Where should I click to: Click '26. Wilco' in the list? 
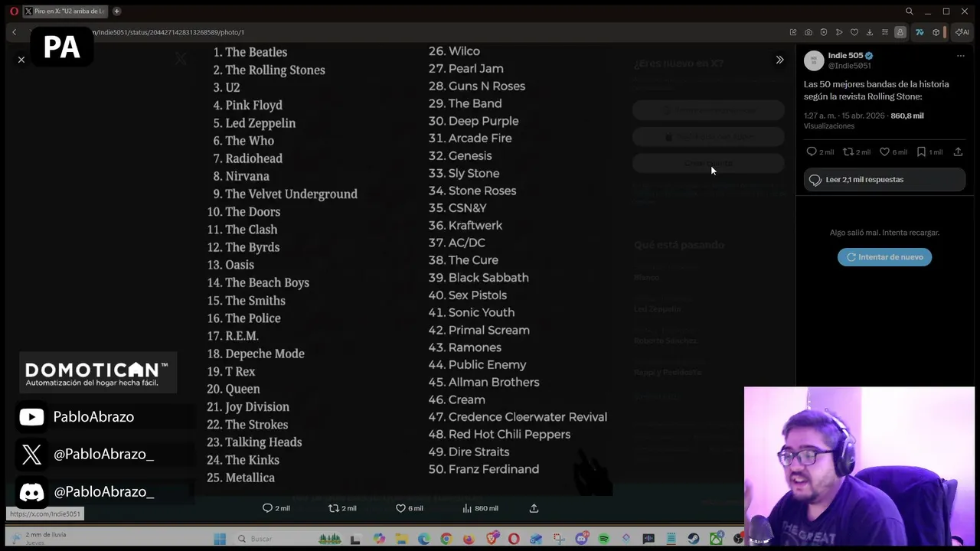[454, 51]
